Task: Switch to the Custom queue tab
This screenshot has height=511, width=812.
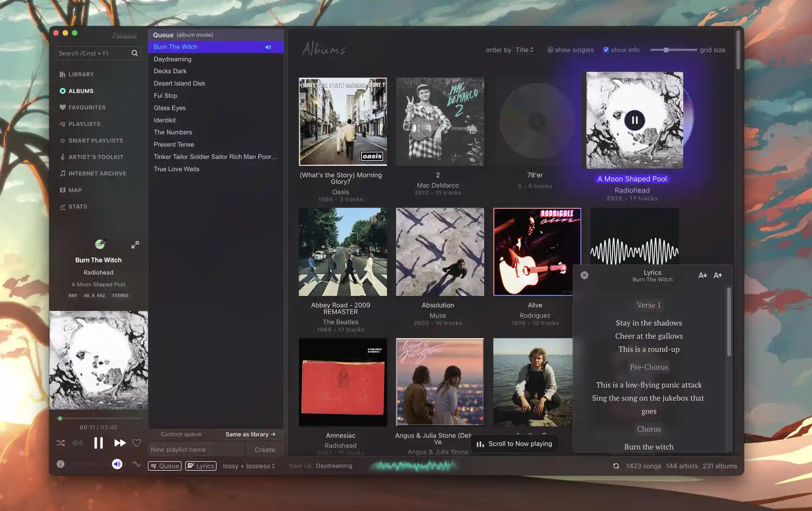Action: coord(181,434)
